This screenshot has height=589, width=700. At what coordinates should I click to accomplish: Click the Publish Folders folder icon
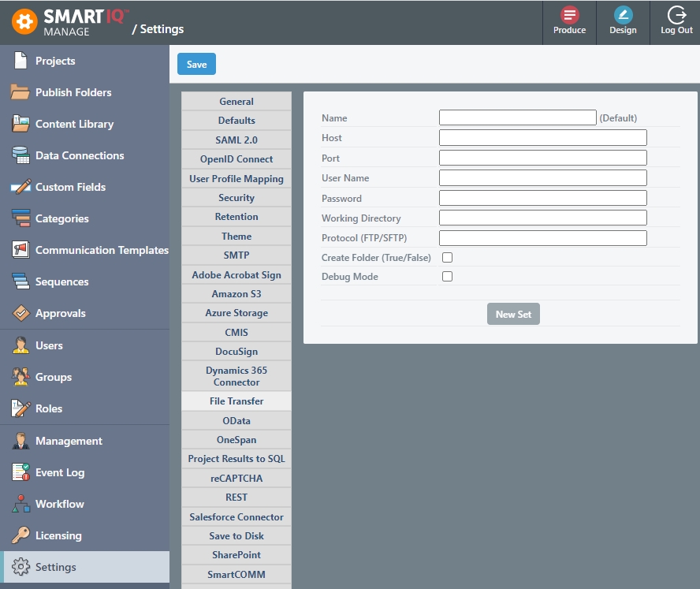tap(20, 92)
